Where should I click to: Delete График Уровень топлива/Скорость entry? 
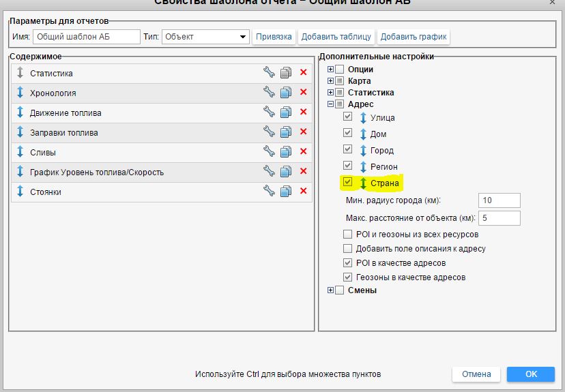click(303, 172)
